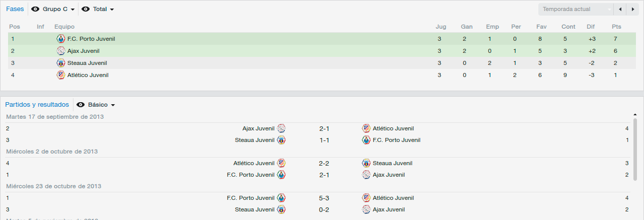The width and height of the screenshot is (644, 220).
Task: Click Steaua crest beside 0-2 result
Action: tap(281, 209)
